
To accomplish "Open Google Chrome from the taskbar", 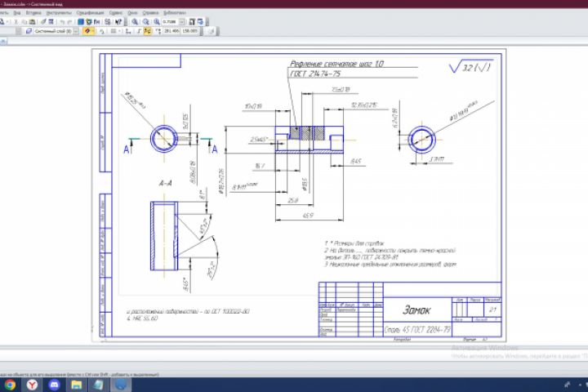I will [10, 385].
